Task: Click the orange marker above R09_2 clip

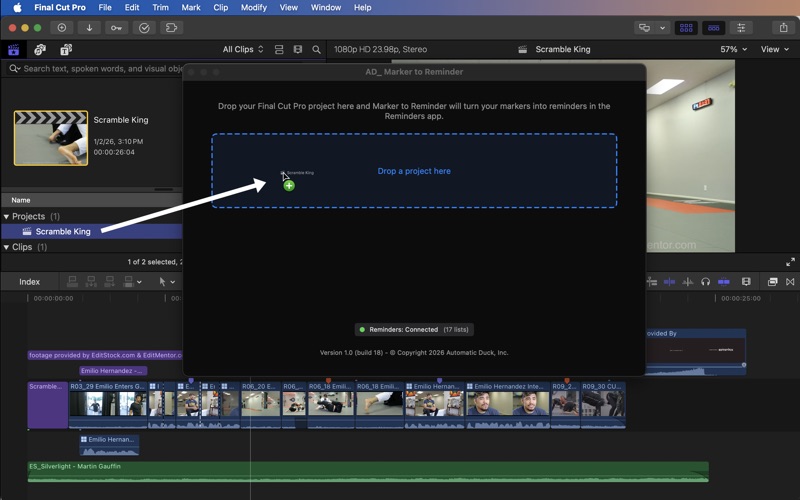Action: coord(567,381)
